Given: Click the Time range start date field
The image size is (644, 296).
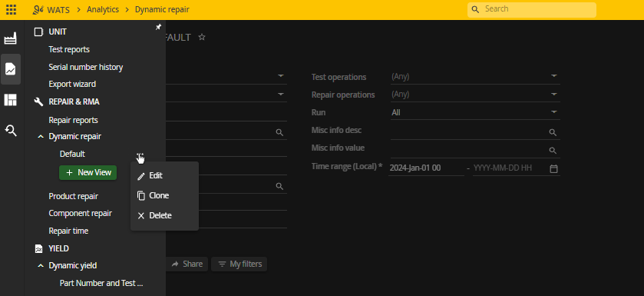Looking at the screenshot, I should pos(426,168).
